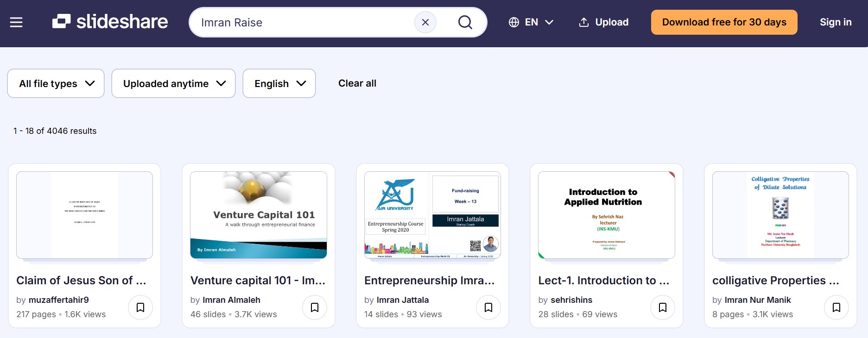This screenshot has height=338, width=868.
Task: Bookmark the colligative Properties document
Action: point(836,307)
